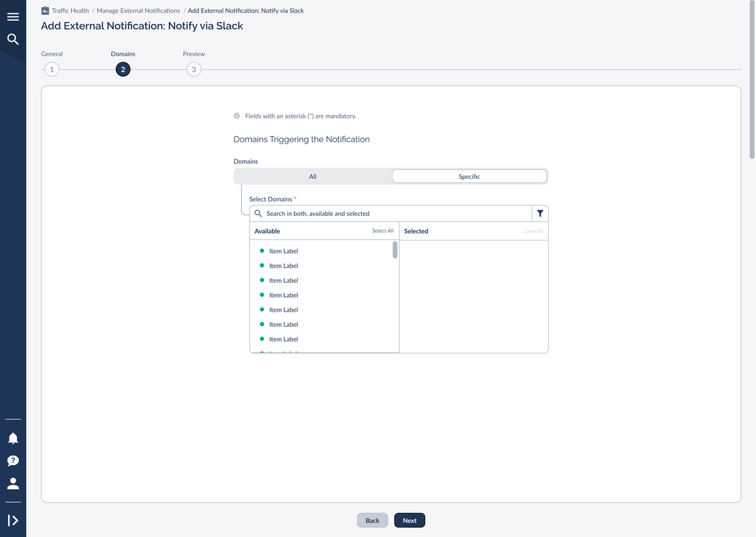Open the Traffic Health breadcrumb link
The height and width of the screenshot is (537, 756).
[x=70, y=11]
